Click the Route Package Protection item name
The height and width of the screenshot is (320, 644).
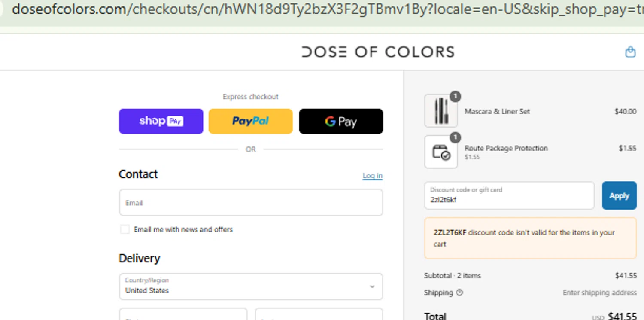506,148
